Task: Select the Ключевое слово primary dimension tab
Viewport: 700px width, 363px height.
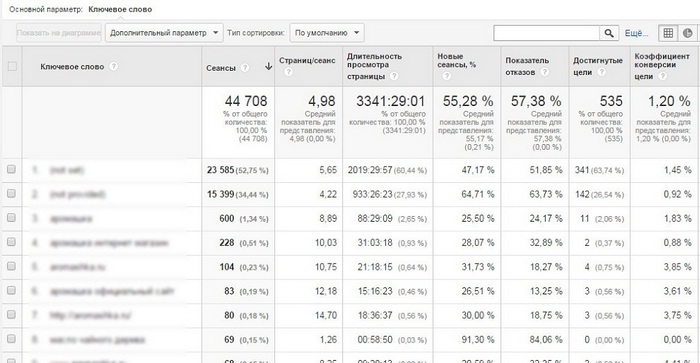Action: point(120,9)
